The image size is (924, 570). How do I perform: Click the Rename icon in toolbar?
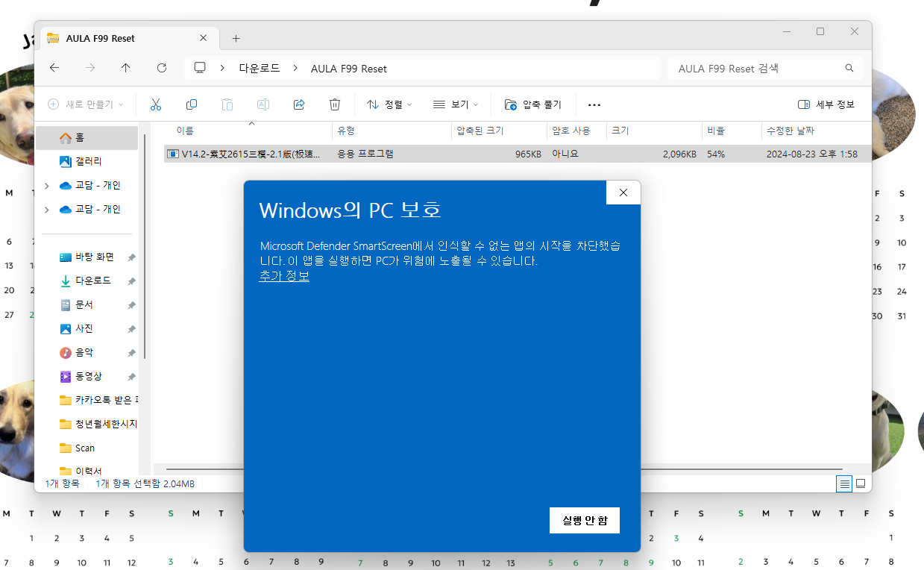coord(263,104)
